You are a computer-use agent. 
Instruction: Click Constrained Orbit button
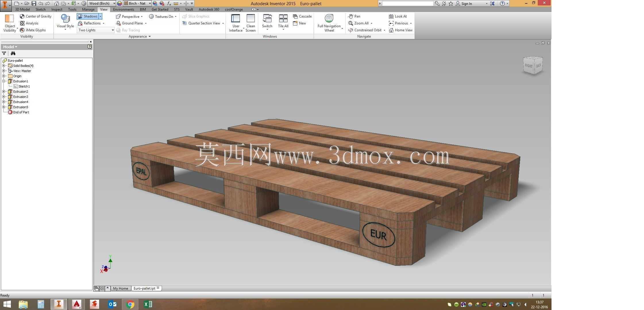pyautogui.click(x=365, y=30)
